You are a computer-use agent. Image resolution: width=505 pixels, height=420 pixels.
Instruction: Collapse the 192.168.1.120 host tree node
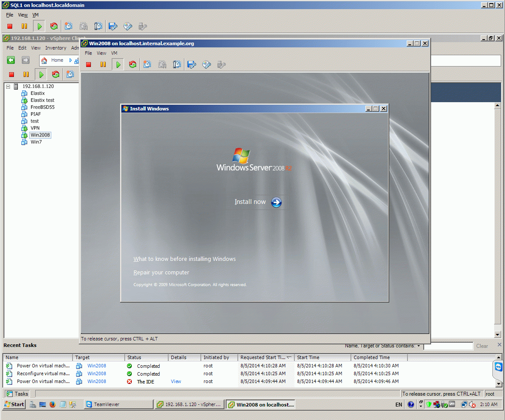coord(8,87)
